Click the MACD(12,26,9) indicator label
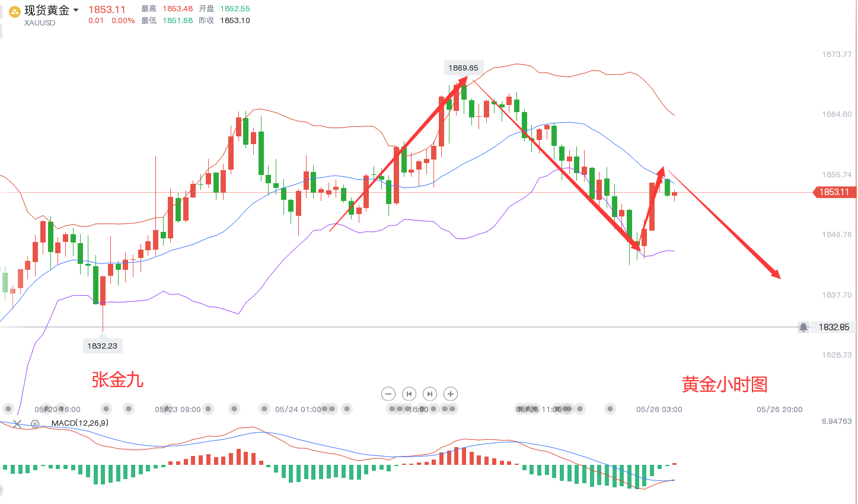The width and height of the screenshot is (858, 504). tap(80, 423)
